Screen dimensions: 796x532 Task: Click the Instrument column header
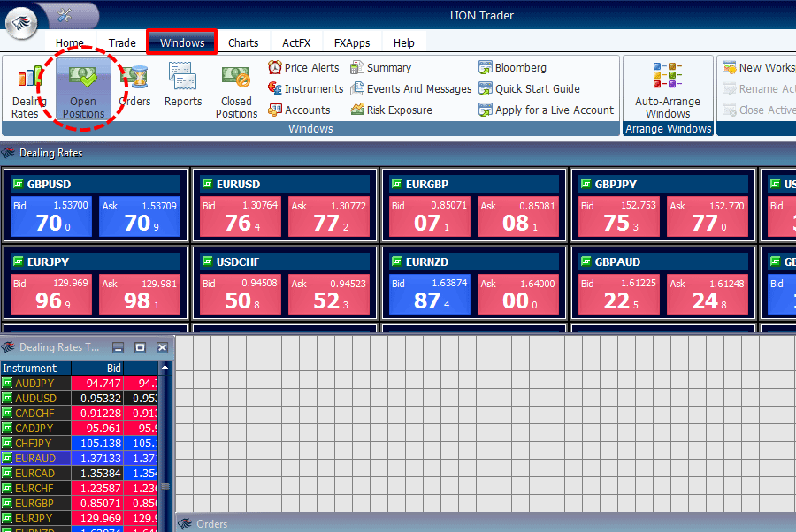36,368
